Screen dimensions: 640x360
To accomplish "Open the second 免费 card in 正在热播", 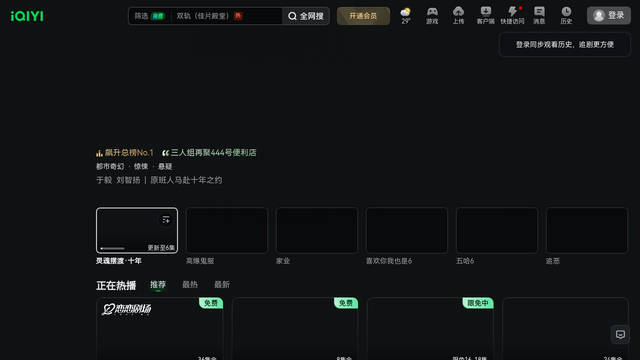I will [x=295, y=329].
